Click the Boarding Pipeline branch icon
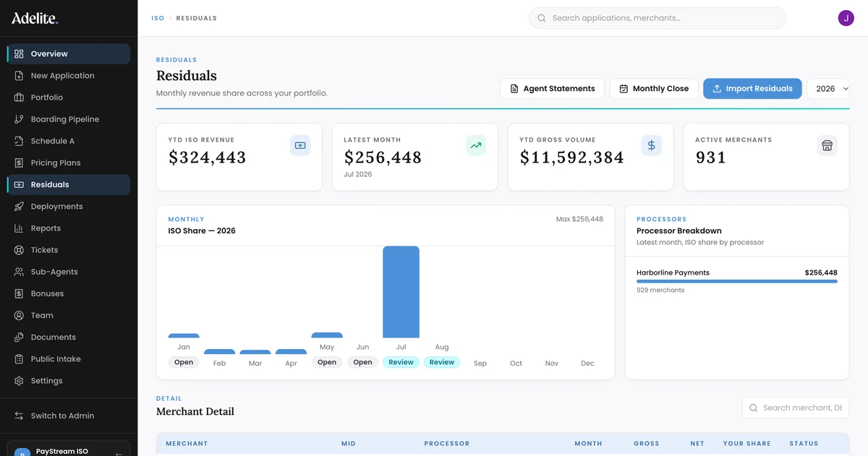 coord(19,119)
